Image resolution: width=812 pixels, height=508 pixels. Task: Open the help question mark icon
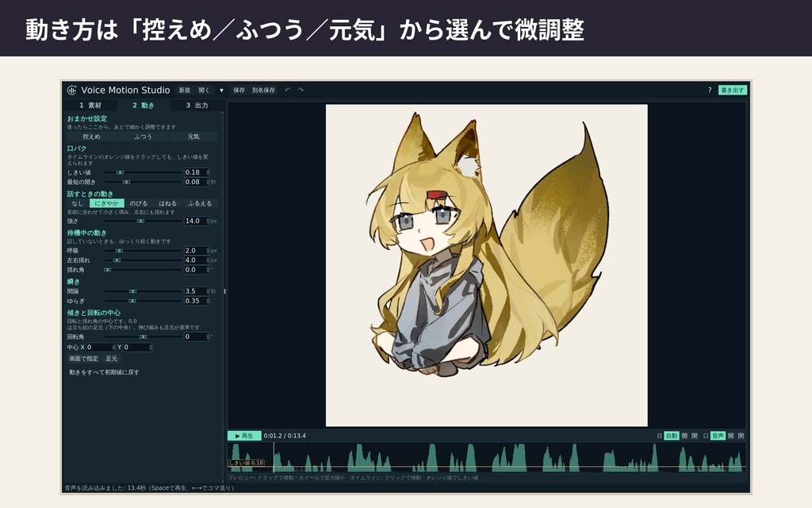(710, 90)
